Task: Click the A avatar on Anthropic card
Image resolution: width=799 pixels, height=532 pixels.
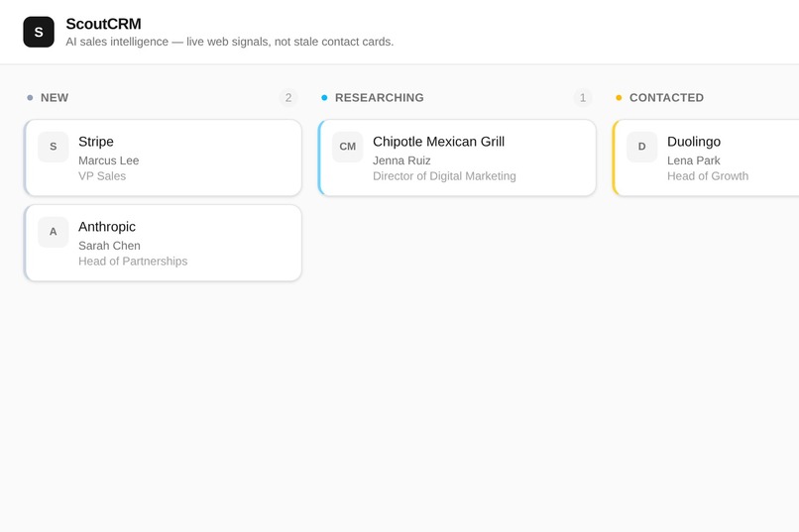Action: click(53, 232)
